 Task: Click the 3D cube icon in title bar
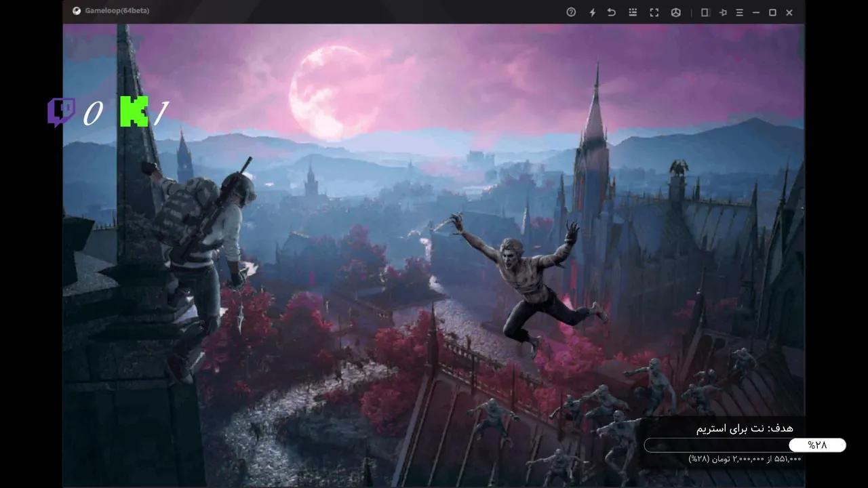pyautogui.click(x=675, y=12)
